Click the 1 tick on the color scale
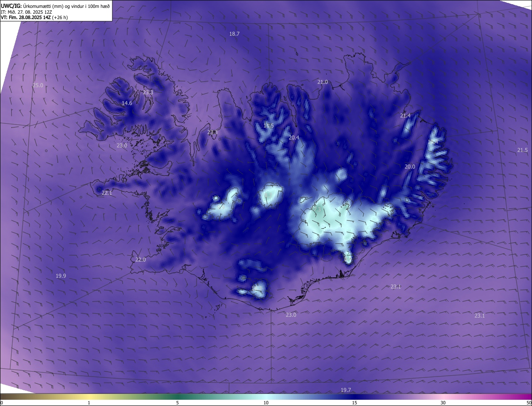Image resolution: width=532 pixels, height=406 pixels. click(x=89, y=403)
